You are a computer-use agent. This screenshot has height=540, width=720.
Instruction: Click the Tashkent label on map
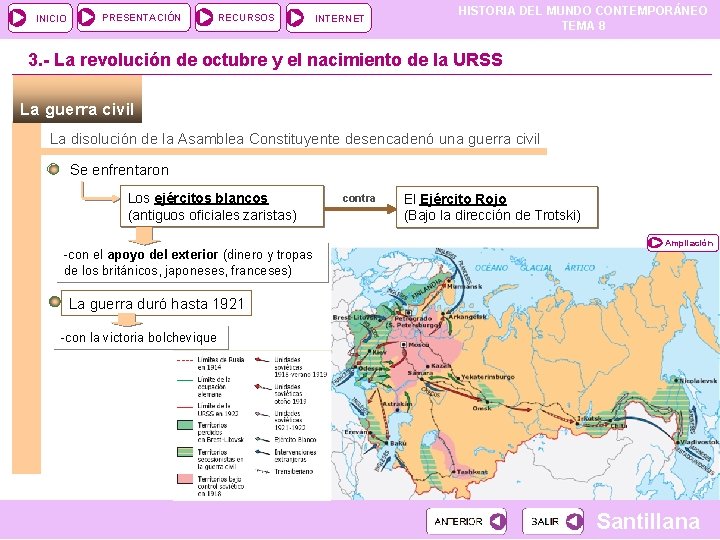[472, 472]
